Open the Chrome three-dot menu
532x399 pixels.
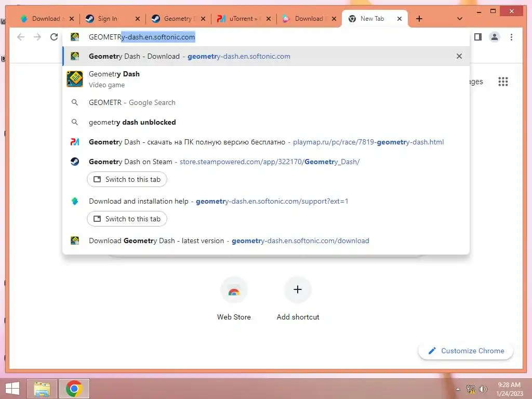(x=511, y=37)
